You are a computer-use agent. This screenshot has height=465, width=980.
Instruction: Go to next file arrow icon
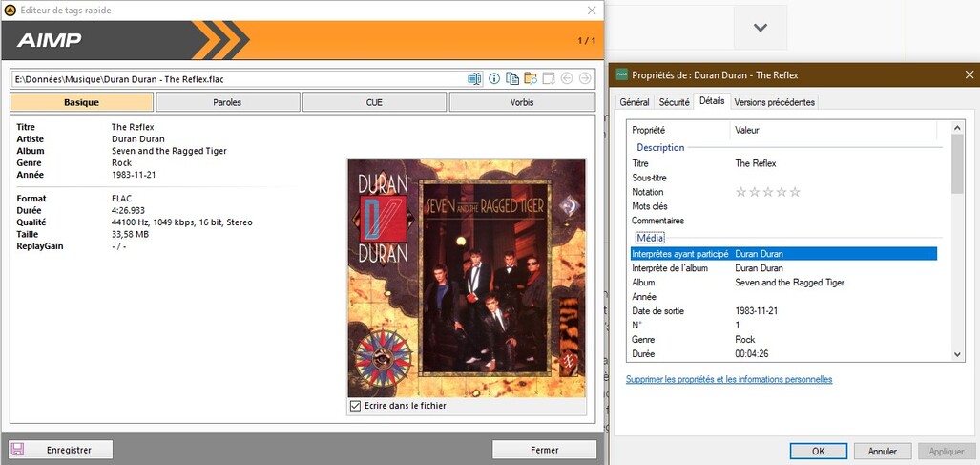(585, 78)
